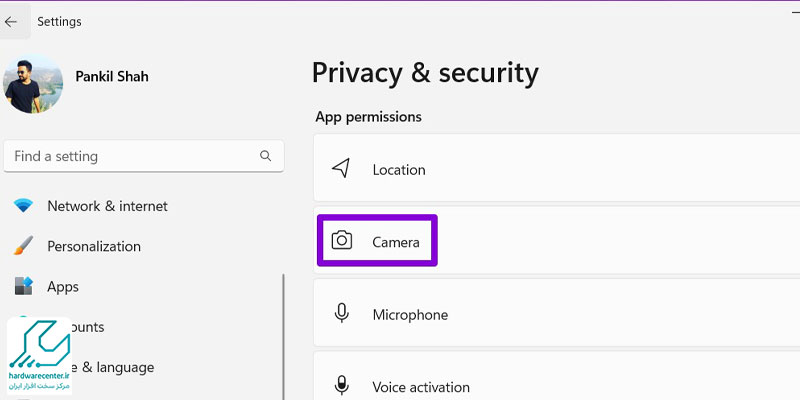Open the Camera label permission page
The image size is (800, 400).
click(x=396, y=242)
